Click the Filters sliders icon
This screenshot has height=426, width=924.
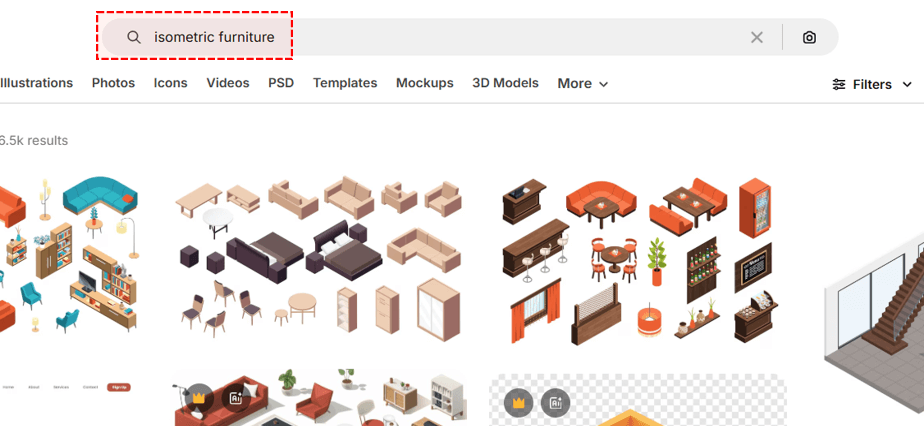pos(839,85)
